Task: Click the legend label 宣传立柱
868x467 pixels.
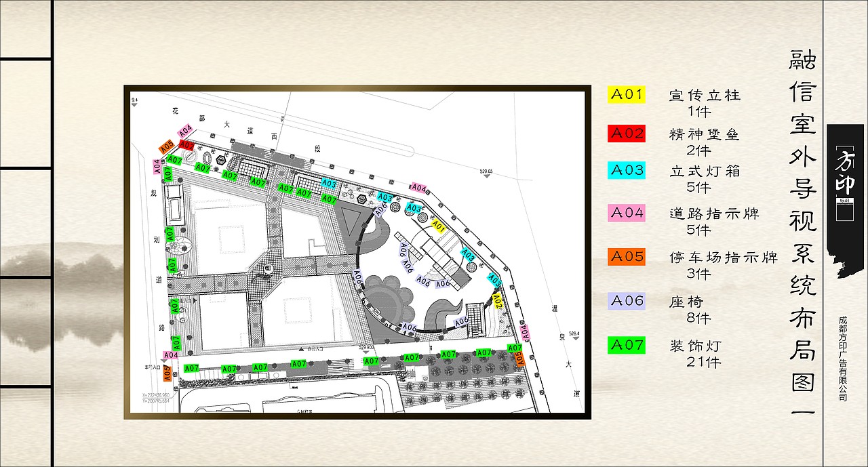Action: [705, 95]
